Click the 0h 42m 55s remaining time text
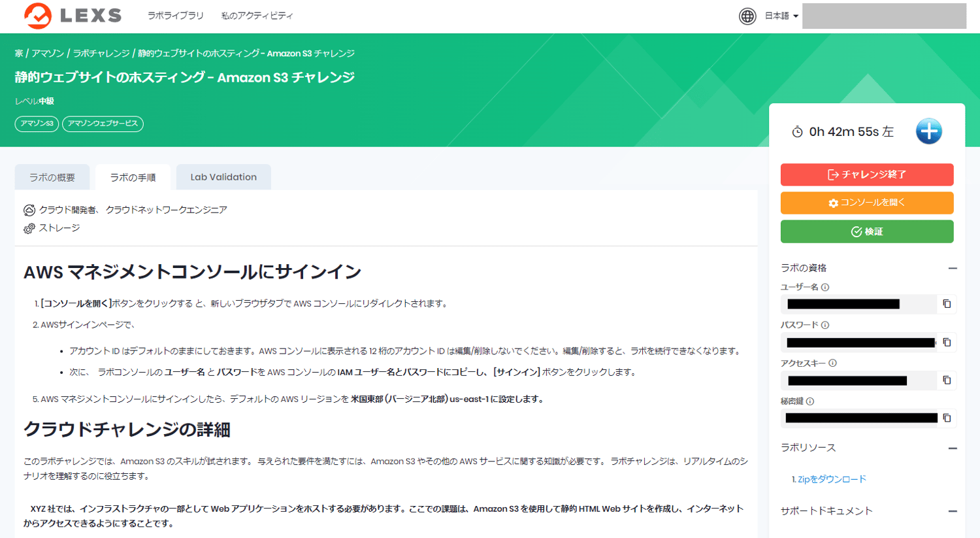 point(851,132)
